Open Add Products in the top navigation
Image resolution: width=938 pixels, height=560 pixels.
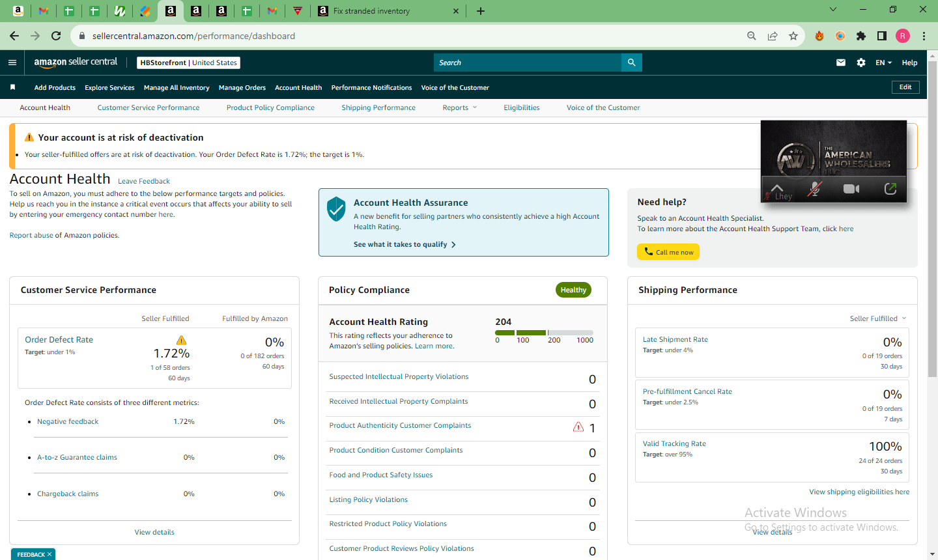55,87
